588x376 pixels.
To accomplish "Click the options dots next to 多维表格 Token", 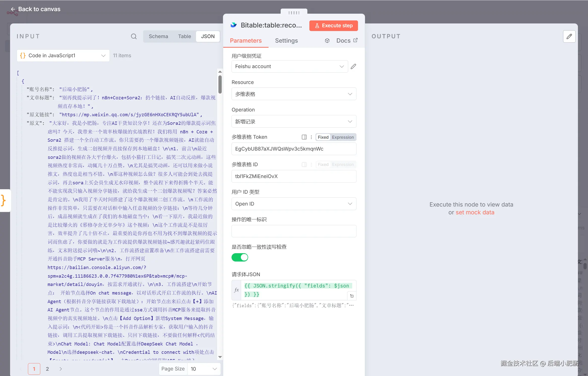I will [311, 137].
